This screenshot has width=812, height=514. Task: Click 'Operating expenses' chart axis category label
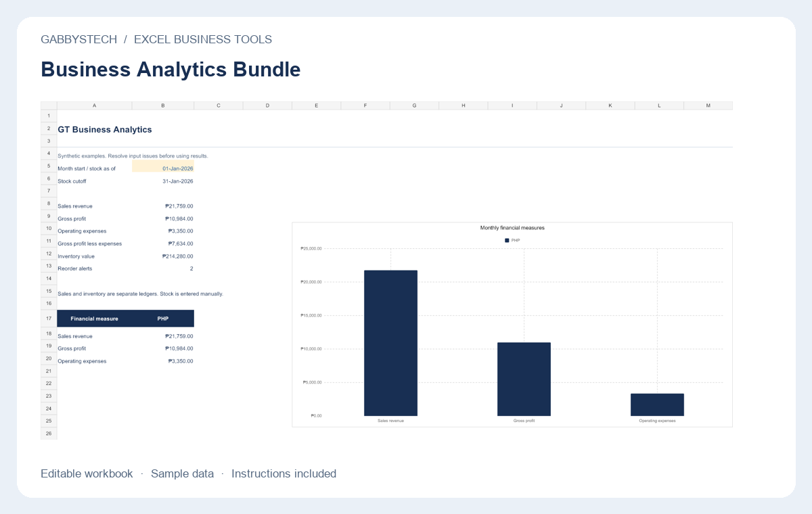point(657,421)
